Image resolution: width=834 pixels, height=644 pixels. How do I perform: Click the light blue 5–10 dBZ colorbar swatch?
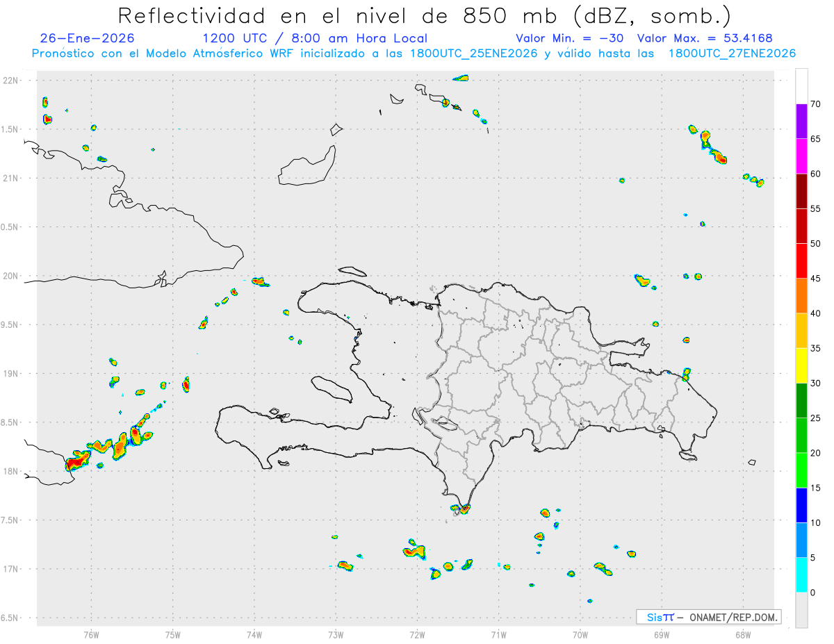(x=801, y=540)
